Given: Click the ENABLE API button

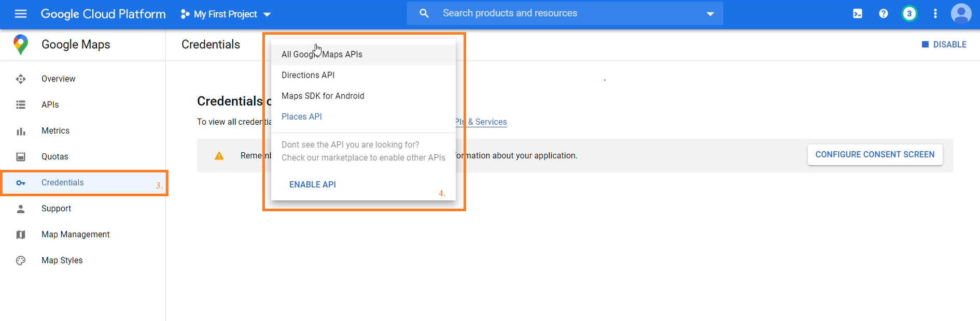Looking at the screenshot, I should (x=313, y=184).
